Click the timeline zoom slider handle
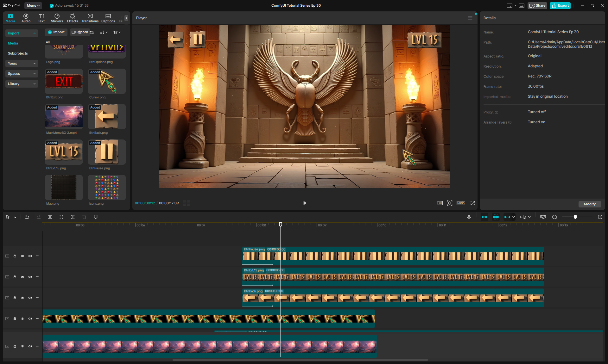 click(x=575, y=217)
